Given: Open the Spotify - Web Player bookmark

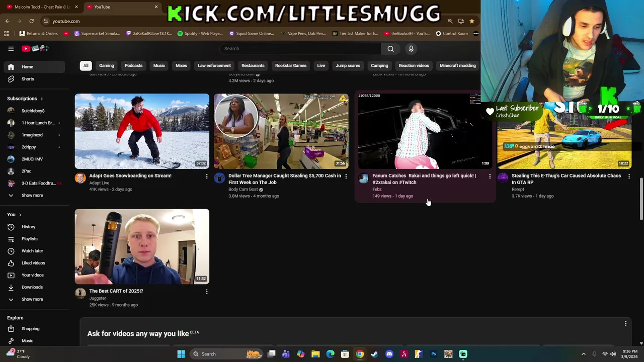Looking at the screenshot, I should point(200,34).
